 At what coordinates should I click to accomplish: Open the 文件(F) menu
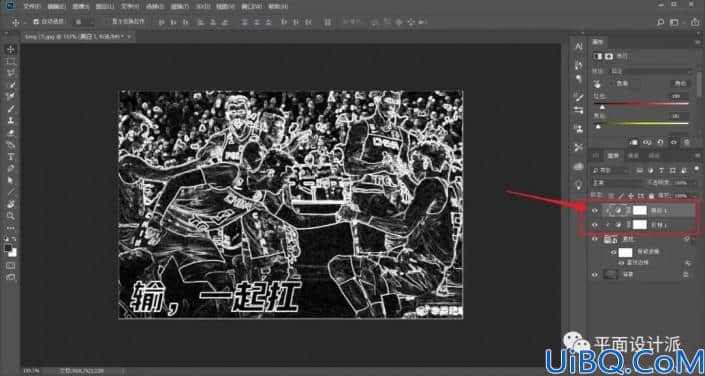coord(32,6)
